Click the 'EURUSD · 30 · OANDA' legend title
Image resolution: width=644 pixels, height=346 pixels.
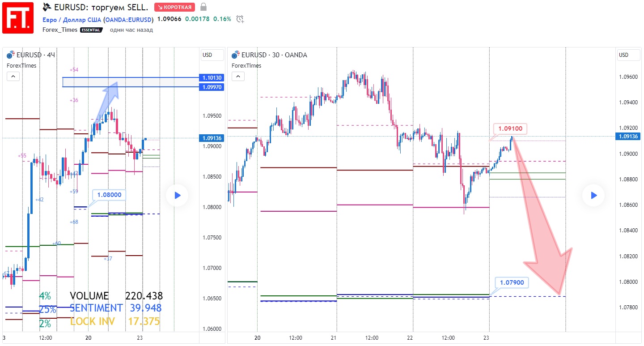274,55
